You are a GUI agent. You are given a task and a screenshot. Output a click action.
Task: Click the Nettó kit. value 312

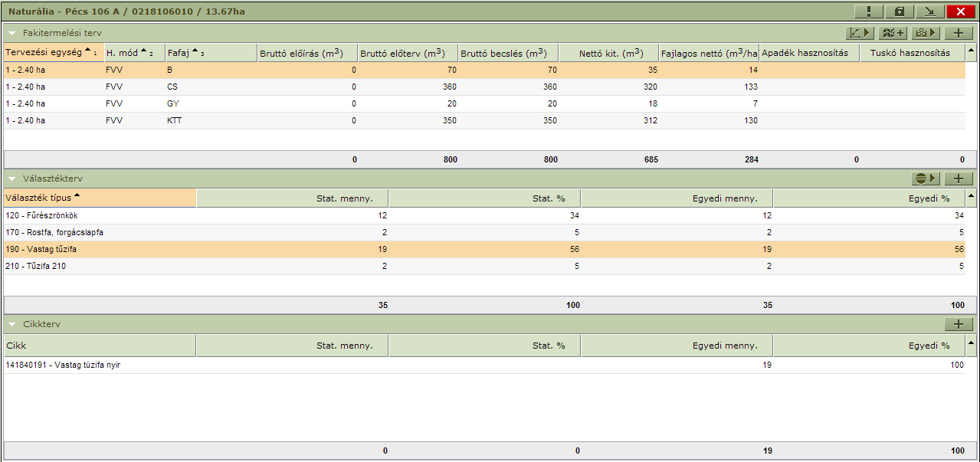(651, 120)
